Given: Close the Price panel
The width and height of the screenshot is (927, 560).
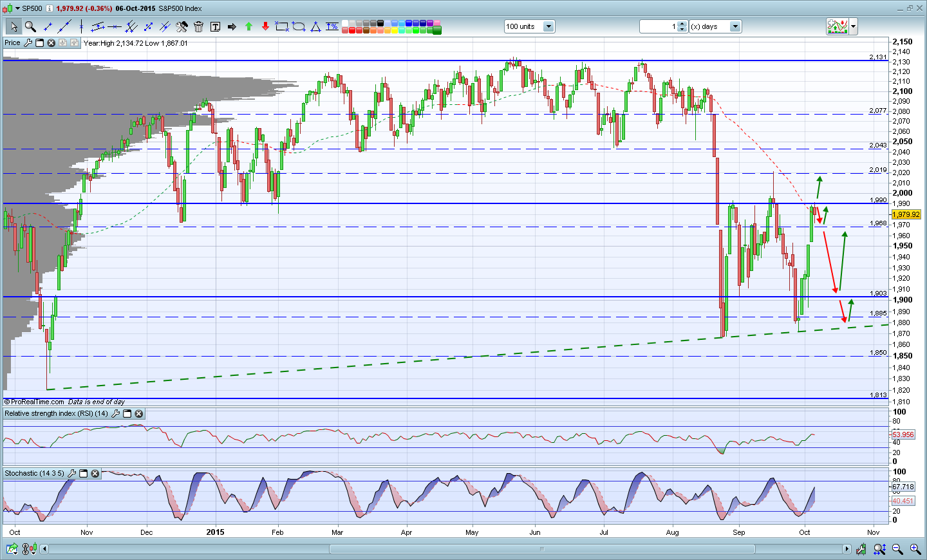Looking at the screenshot, I should pos(51,43).
